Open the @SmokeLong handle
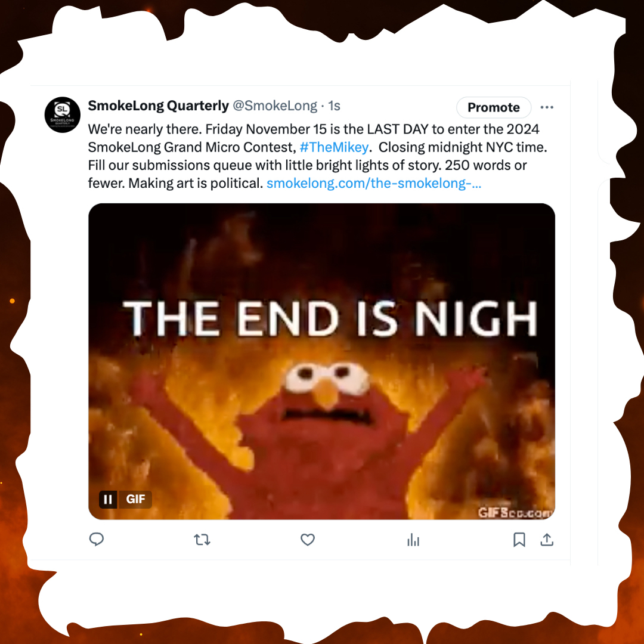The image size is (644, 644). 275,106
